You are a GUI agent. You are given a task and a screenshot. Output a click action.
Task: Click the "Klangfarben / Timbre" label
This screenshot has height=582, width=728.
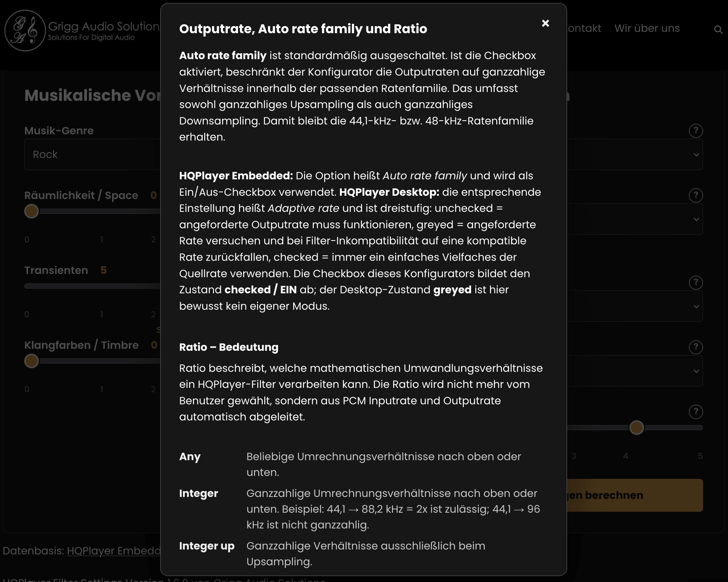pos(81,345)
